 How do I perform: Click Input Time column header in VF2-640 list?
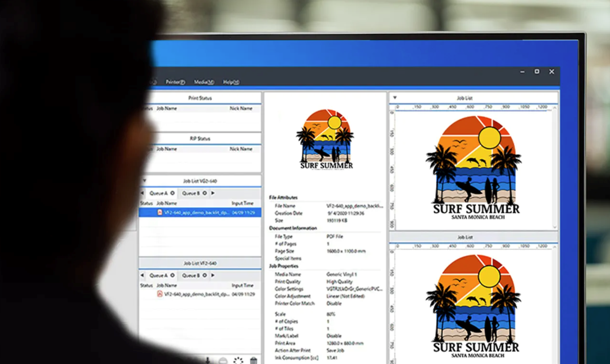242,285
